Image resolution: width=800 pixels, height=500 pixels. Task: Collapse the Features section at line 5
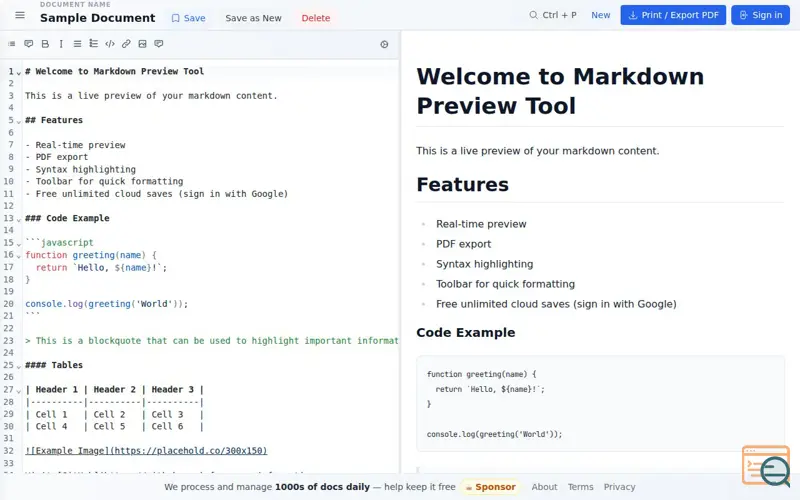[x=18, y=121]
